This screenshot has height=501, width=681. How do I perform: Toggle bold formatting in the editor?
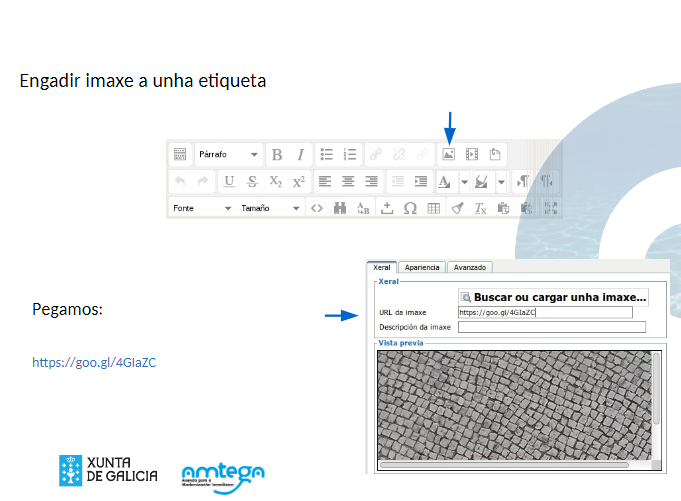(277, 155)
